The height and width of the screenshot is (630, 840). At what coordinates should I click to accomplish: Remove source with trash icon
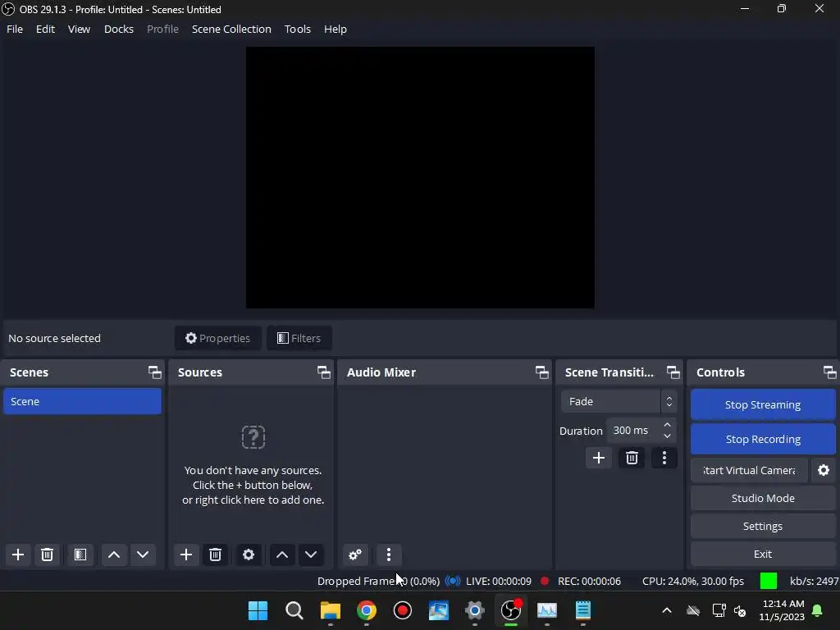pyautogui.click(x=216, y=555)
